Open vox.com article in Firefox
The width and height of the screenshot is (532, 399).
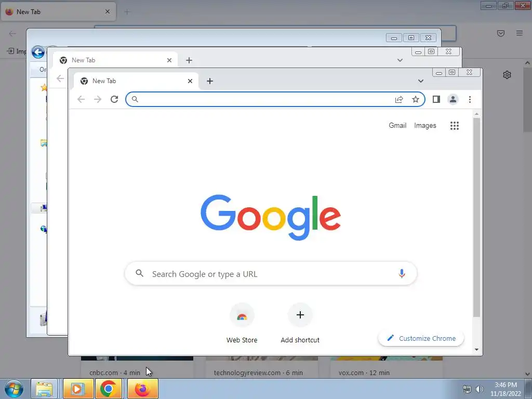387,367
